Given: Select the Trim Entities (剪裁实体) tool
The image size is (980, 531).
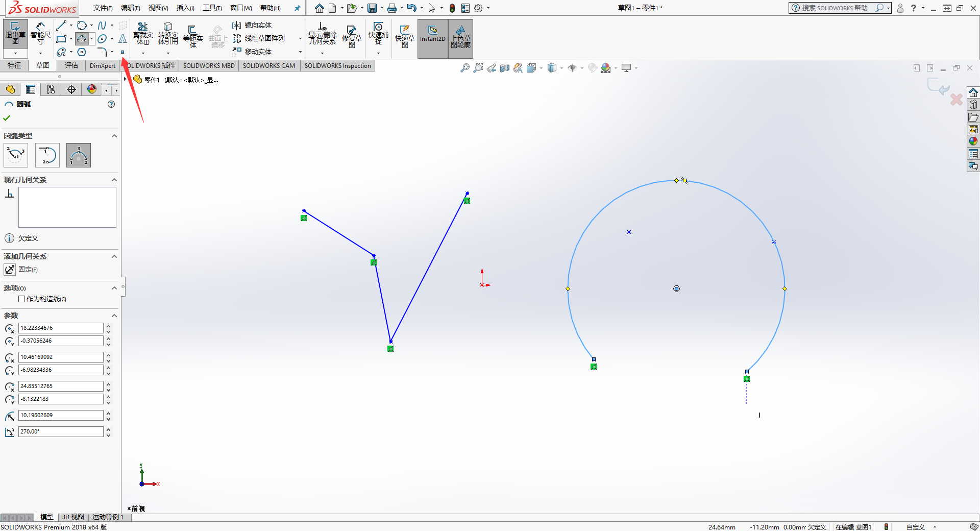Looking at the screenshot, I should (x=143, y=34).
